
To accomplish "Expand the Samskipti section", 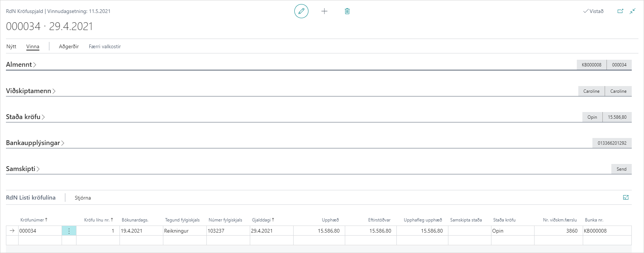I will tap(23, 169).
